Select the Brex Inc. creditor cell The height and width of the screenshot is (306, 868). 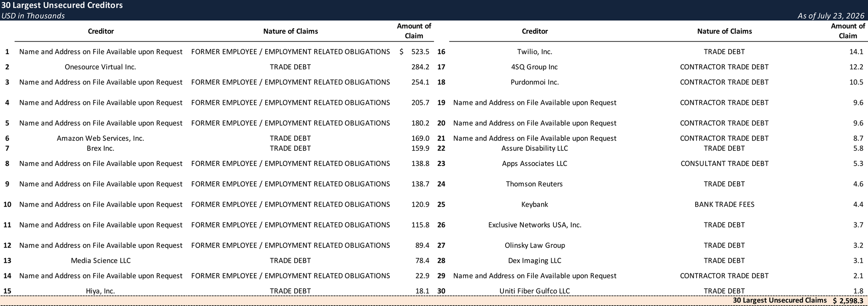[x=100, y=148]
